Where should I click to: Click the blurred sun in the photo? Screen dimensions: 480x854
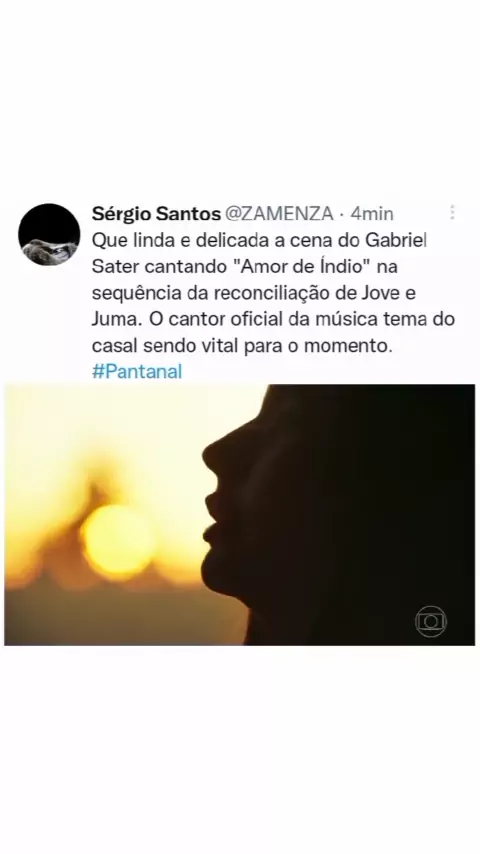(x=118, y=541)
